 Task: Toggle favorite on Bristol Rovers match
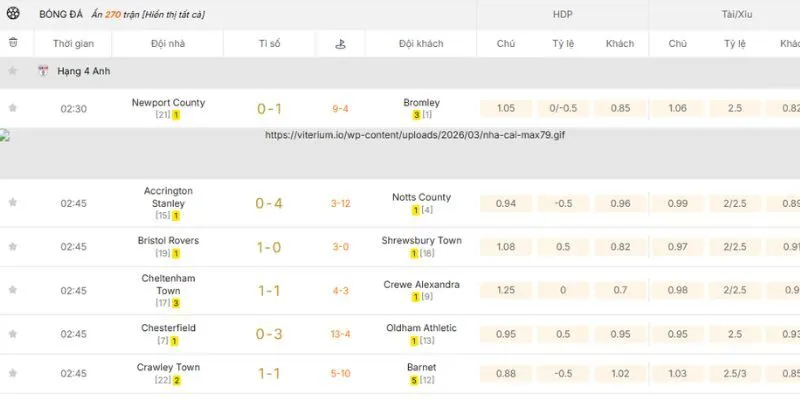click(13, 246)
